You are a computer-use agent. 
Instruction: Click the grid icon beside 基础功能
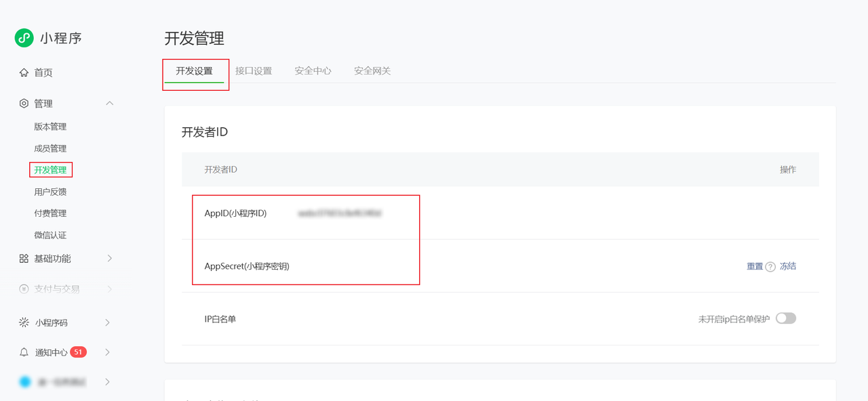pos(24,259)
